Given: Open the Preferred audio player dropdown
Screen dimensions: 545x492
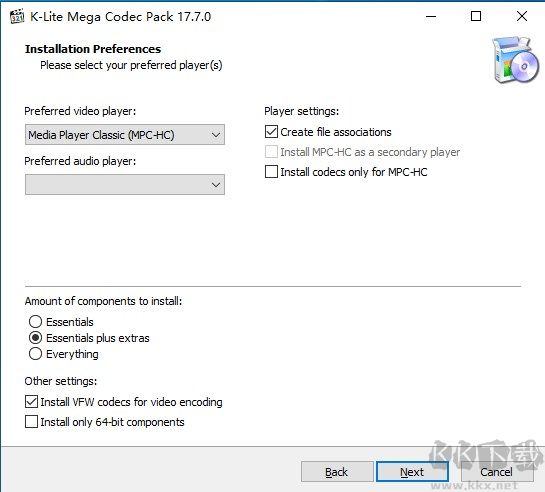Looking at the screenshot, I should click(x=125, y=184).
